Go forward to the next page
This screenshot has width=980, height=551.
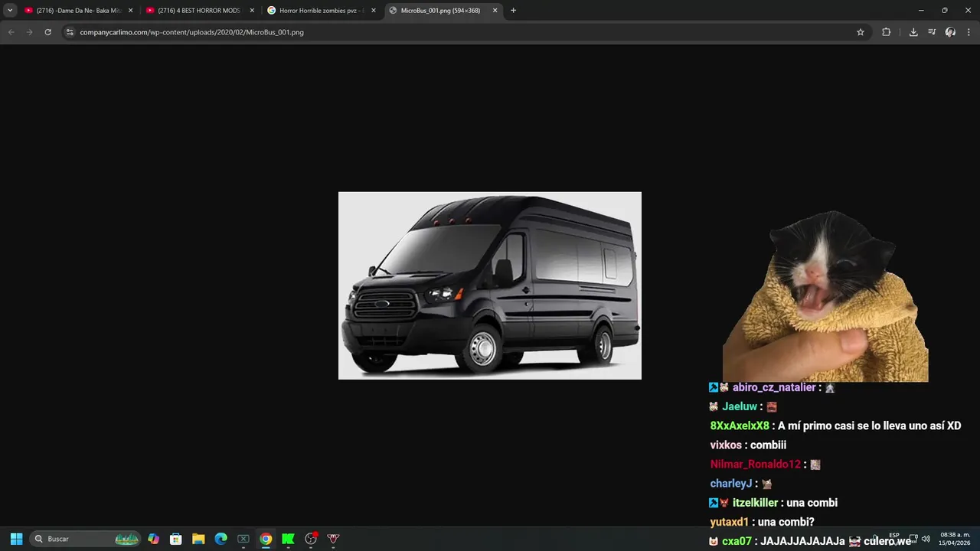coord(29,32)
